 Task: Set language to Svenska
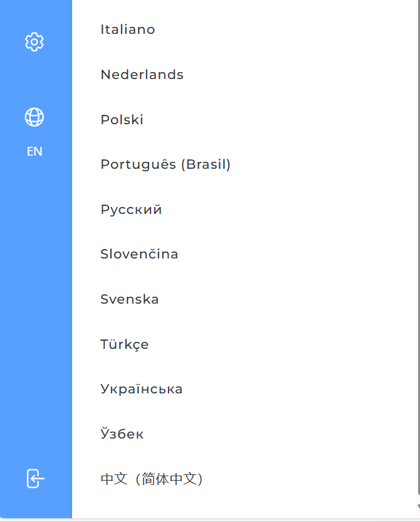130,299
